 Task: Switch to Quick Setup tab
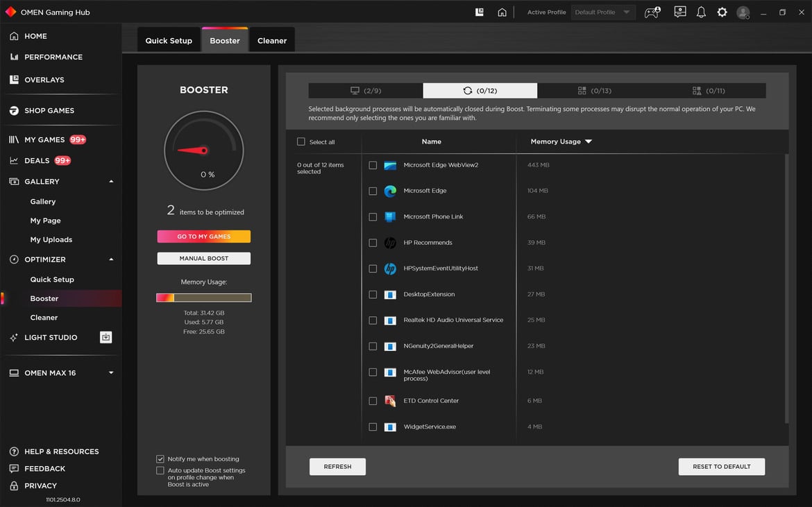pos(169,40)
